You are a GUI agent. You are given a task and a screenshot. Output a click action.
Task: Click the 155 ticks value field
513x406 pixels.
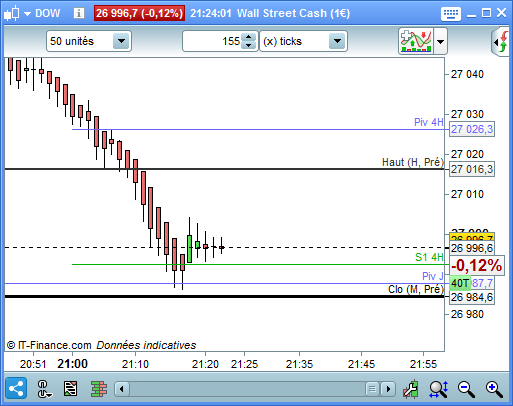click(212, 41)
